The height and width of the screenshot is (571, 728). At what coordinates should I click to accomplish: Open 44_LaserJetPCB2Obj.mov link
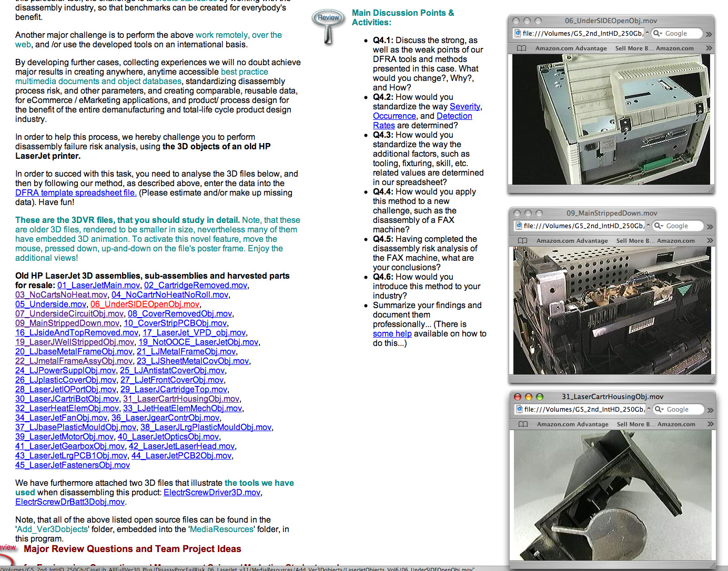[x=181, y=456]
